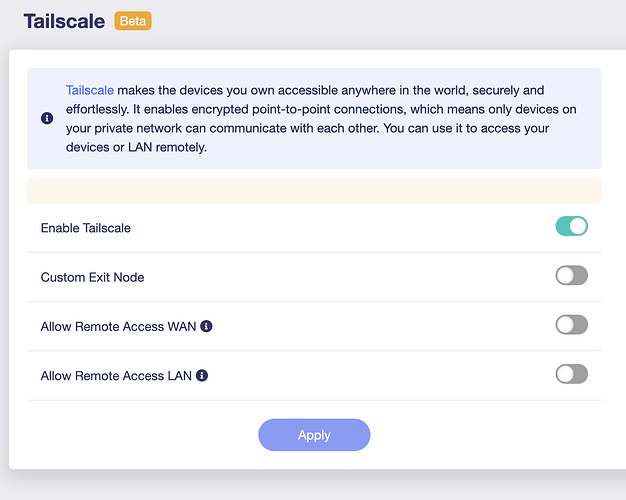Click the info icon in blue banner
The width and height of the screenshot is (626, 500).
coord(47,118)
